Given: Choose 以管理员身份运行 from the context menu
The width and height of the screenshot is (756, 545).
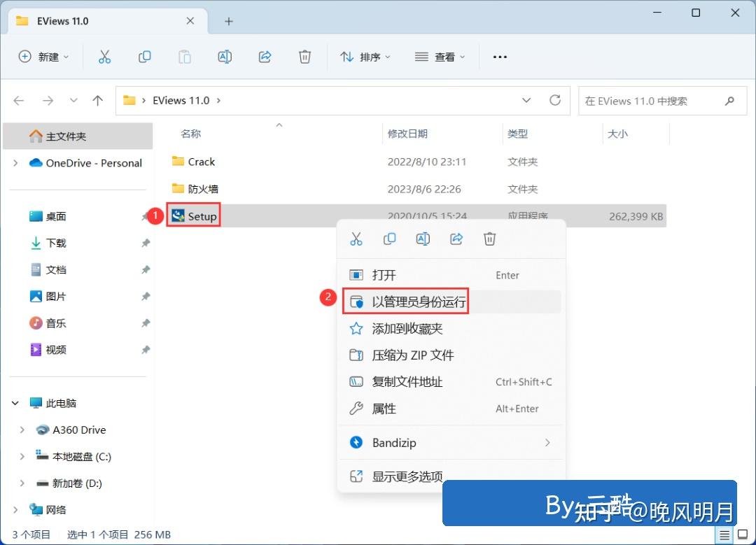Looking at the screenshot, I should [416, 301].
